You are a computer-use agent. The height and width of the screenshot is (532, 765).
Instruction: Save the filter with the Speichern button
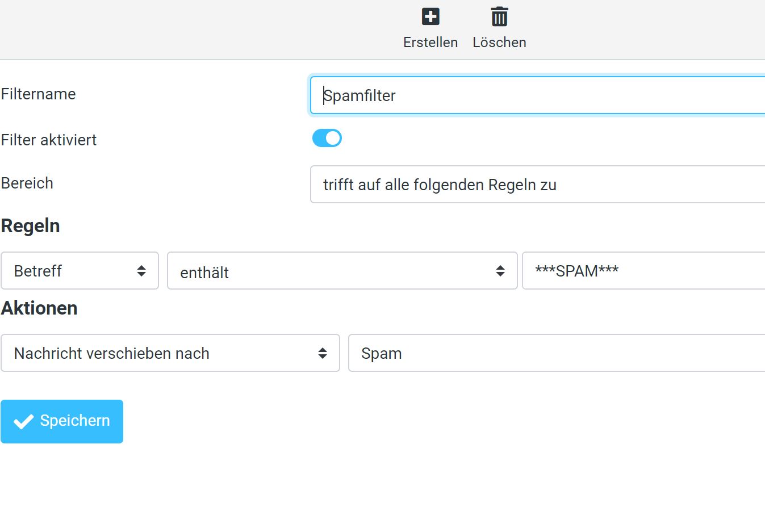pyautogui.click(x=62, y=421)
